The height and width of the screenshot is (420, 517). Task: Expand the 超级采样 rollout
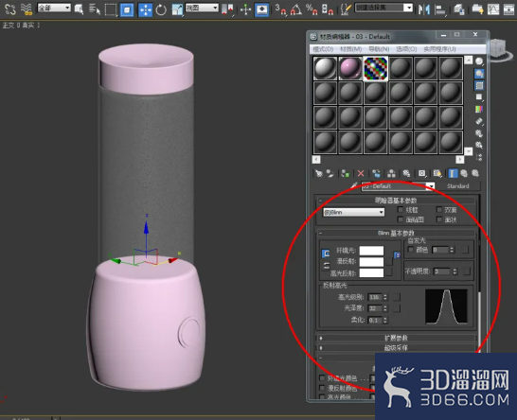coord(396,348)
